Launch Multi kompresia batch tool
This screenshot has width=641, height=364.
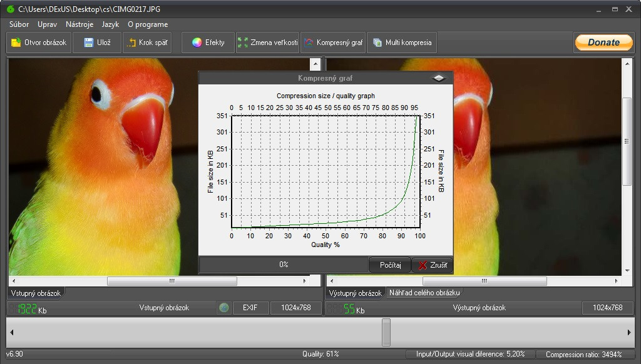coord(402,43)
